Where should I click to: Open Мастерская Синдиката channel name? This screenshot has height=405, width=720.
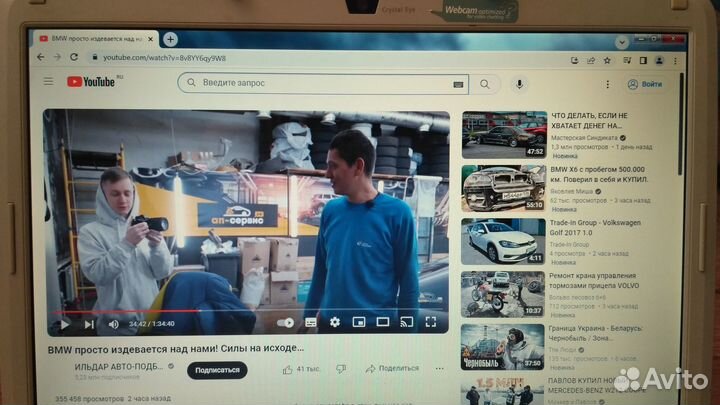[584, 138]
